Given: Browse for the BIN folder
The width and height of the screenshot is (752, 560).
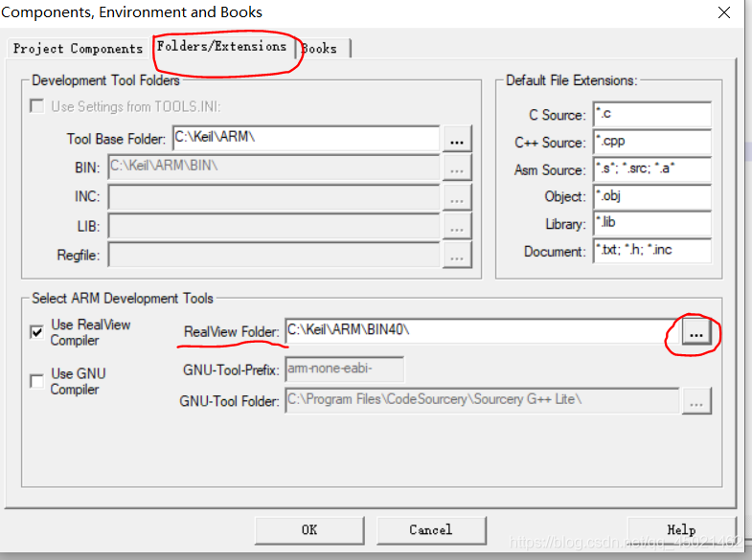Looking at the screenshot, I should tap(457, 168).
